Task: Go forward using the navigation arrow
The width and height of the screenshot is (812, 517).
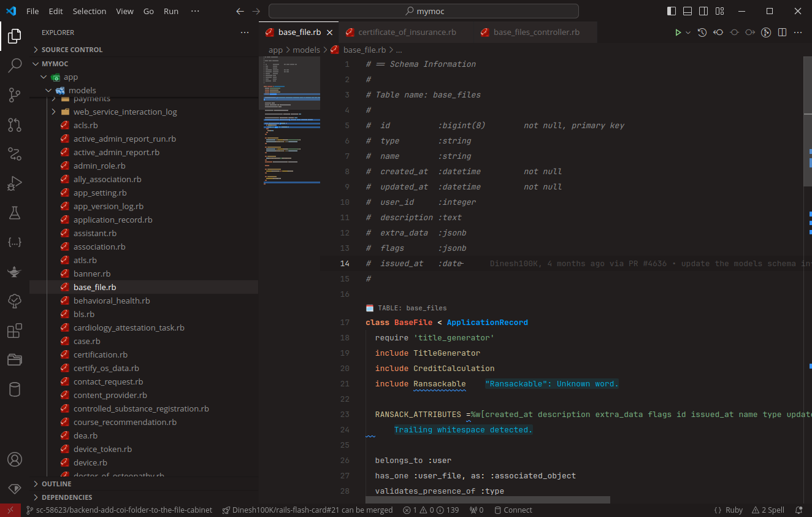Action: point(256,11)
